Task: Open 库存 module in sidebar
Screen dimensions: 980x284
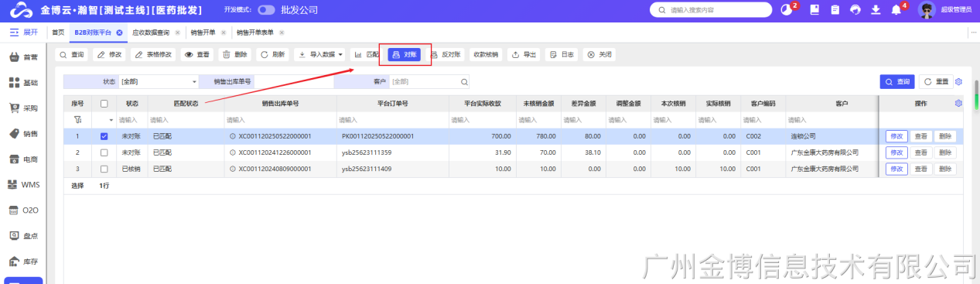Action: tap(23, 261)
